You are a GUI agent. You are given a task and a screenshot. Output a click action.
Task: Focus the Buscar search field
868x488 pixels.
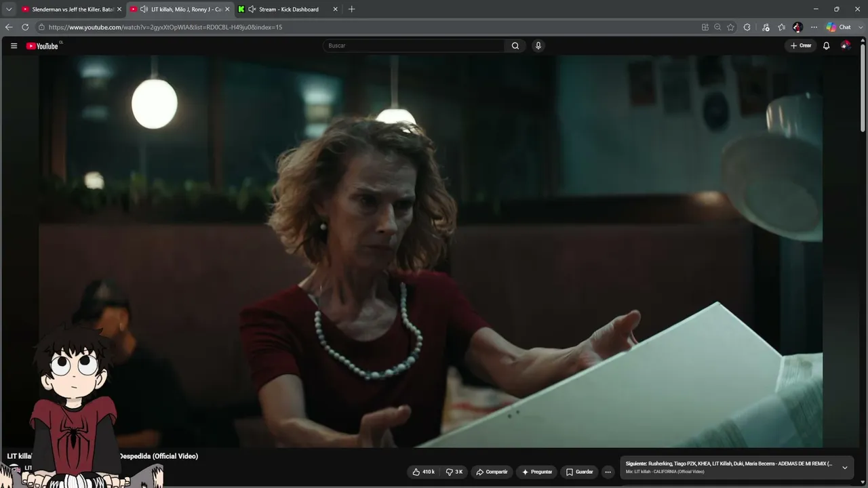coord(414,46)
